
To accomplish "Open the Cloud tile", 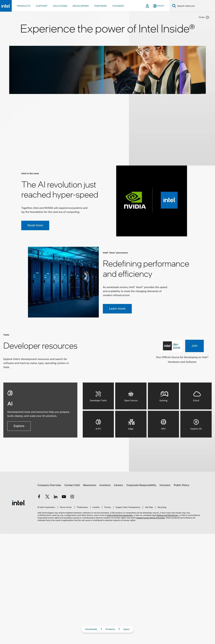I will click(x=196, y=396).
